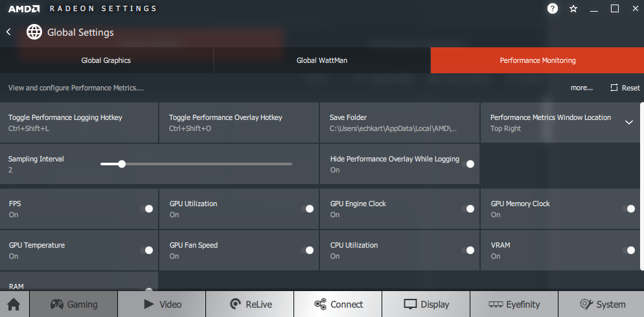Open the ReLive section

click(249, 304)
